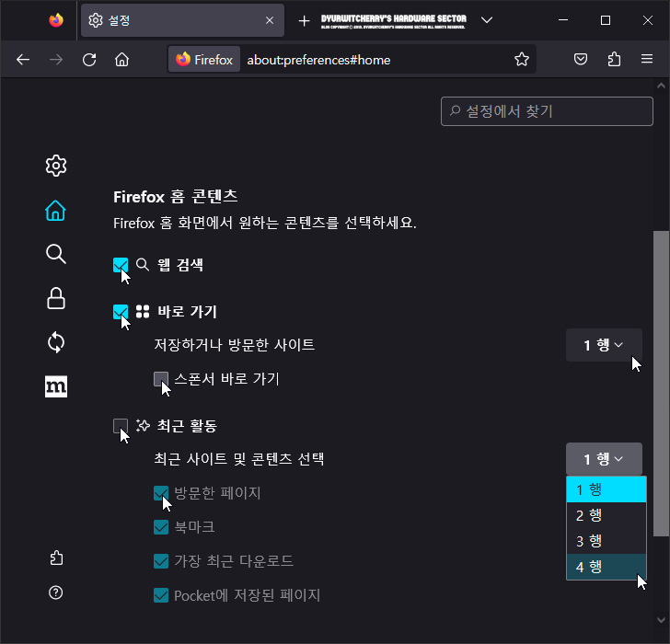Click the vertical scrollbar thumb
Viewport: 670px width, 644px height.
coord(661,384)
